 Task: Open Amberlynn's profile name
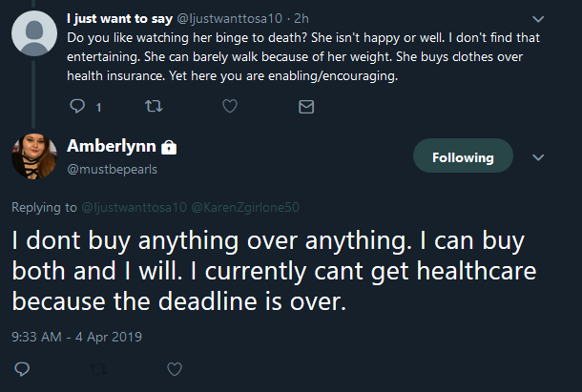point(112,146)
